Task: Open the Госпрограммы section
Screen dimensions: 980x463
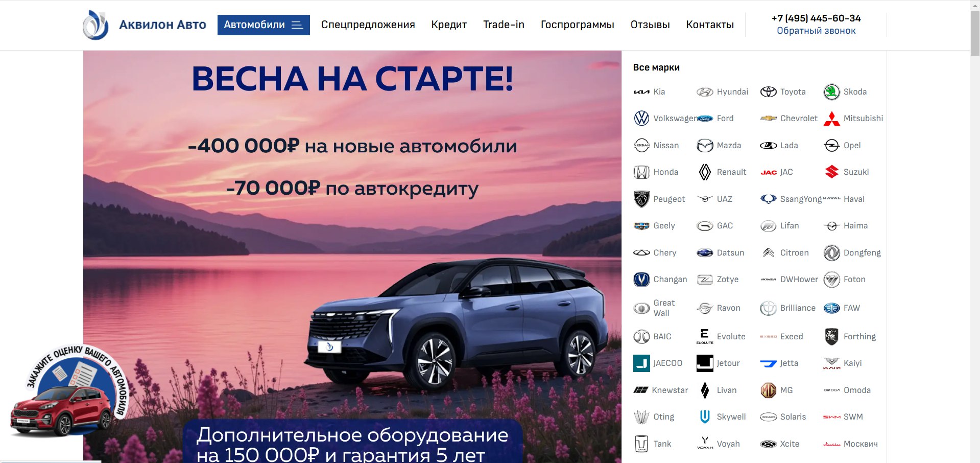Action: 577,25
